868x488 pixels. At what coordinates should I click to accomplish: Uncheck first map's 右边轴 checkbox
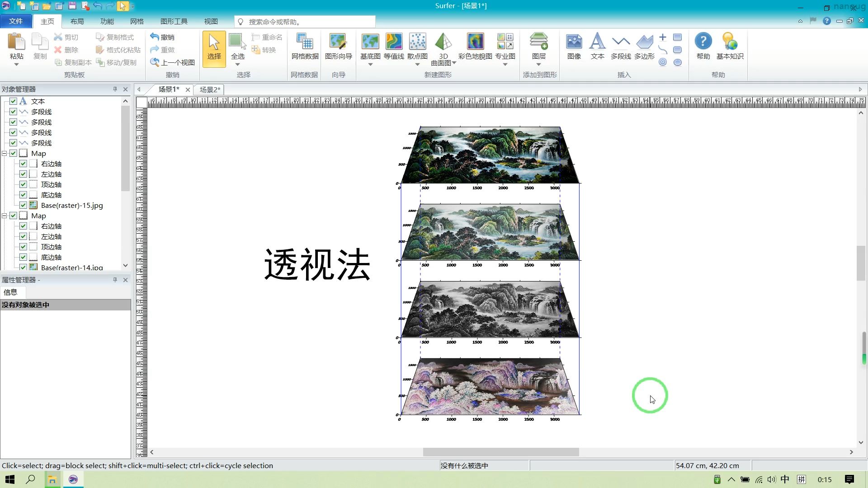pos(23,164)
